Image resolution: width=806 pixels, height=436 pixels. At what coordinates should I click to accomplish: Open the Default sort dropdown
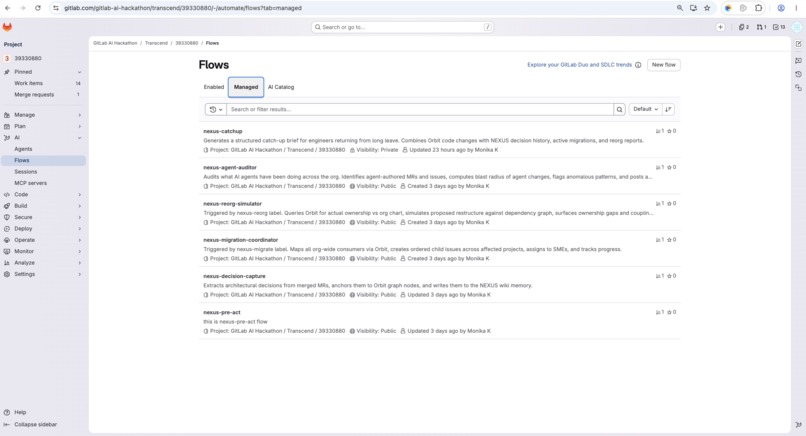[645, 109]
